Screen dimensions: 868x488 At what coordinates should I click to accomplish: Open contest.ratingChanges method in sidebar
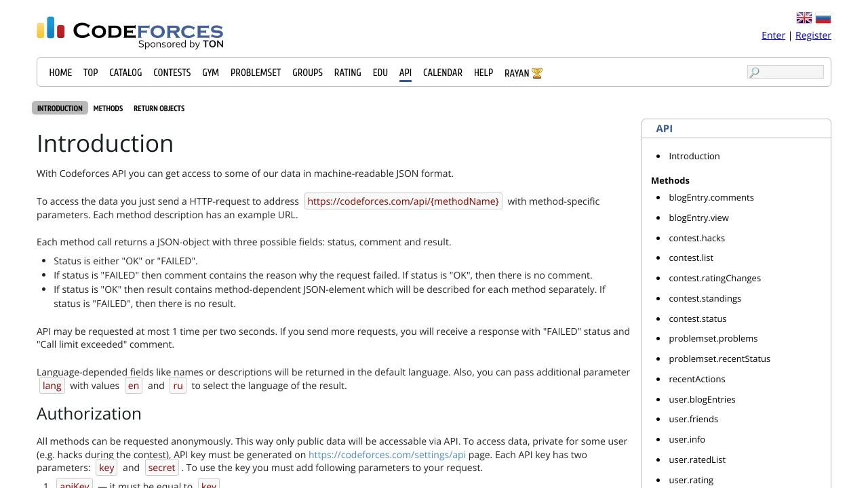click(x=715, y=278)
